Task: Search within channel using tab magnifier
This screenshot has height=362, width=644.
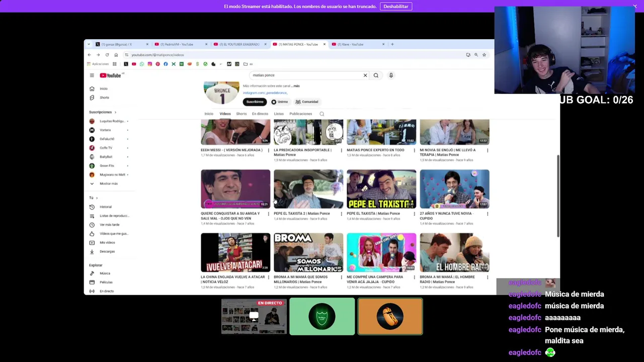Action: click(322, 114)
